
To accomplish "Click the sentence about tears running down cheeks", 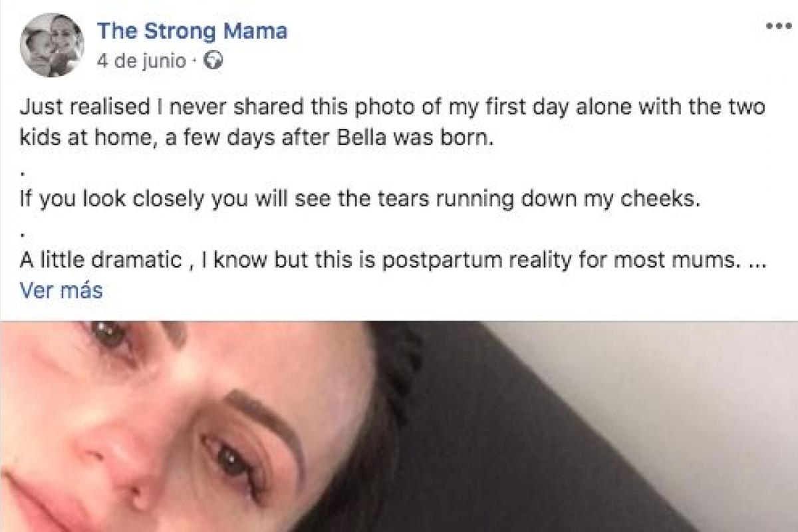I will 359,200.
